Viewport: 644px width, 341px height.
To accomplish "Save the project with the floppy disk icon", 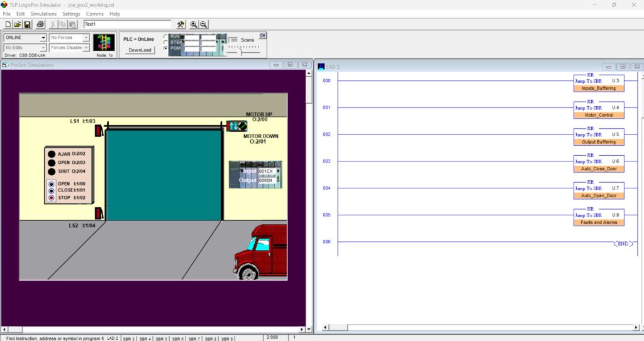I will (27, 24).
